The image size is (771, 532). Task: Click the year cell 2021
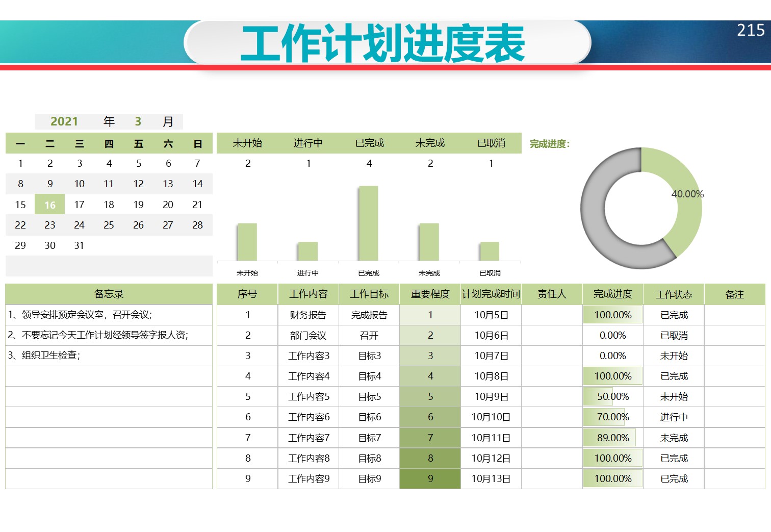(64, 121)
